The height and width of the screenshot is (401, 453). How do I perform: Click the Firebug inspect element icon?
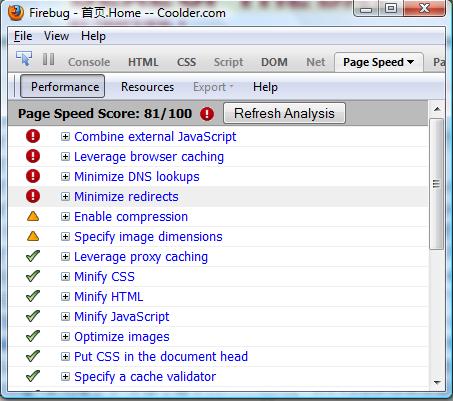24,59
